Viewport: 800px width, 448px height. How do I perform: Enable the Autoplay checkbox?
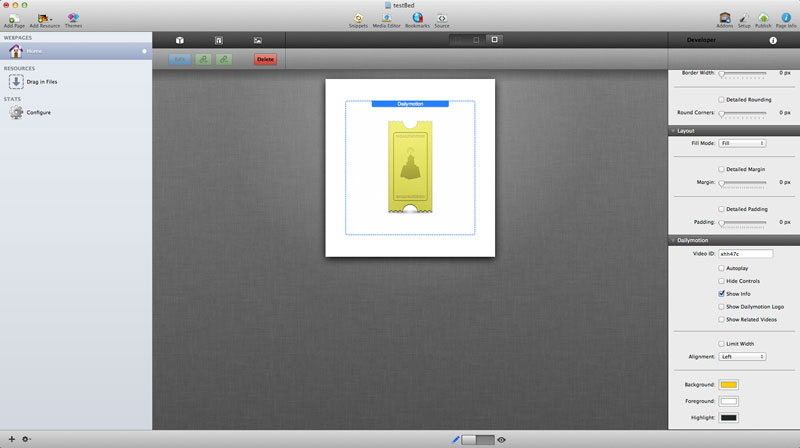click(722, 268)
